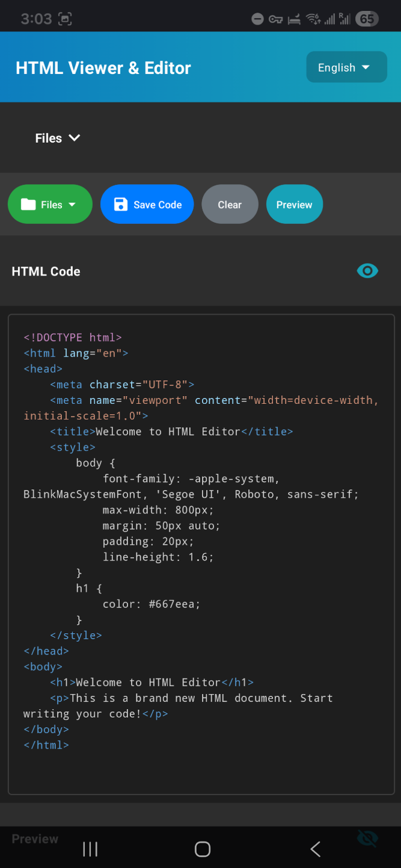Open the English language dropdown
401x868 pixels.
click(346, 67)
